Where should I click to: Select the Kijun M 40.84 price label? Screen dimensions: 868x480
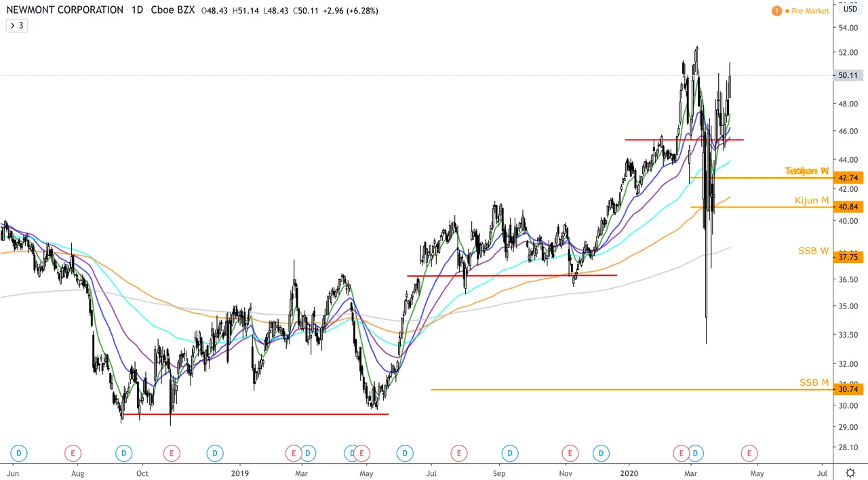[849, 207]
